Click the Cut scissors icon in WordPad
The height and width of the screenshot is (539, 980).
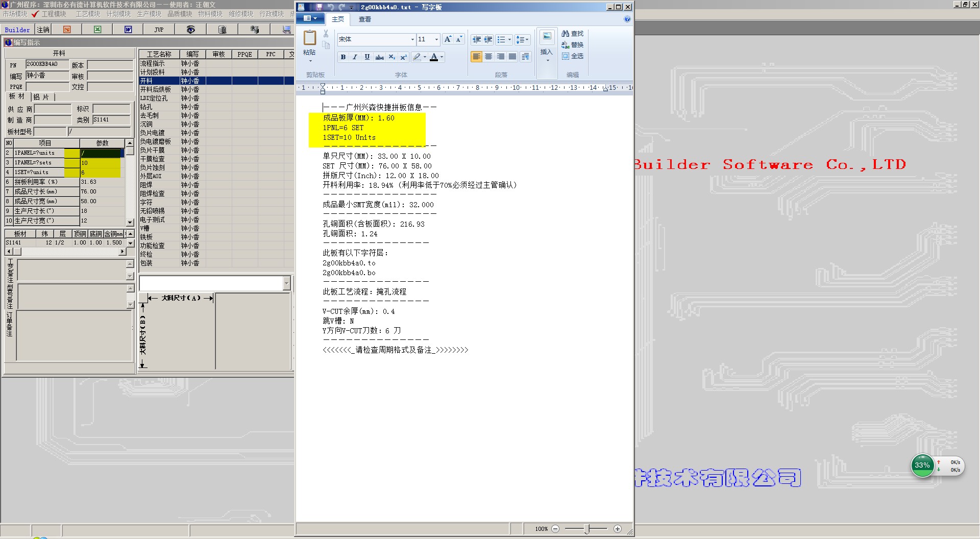point(326,34)
